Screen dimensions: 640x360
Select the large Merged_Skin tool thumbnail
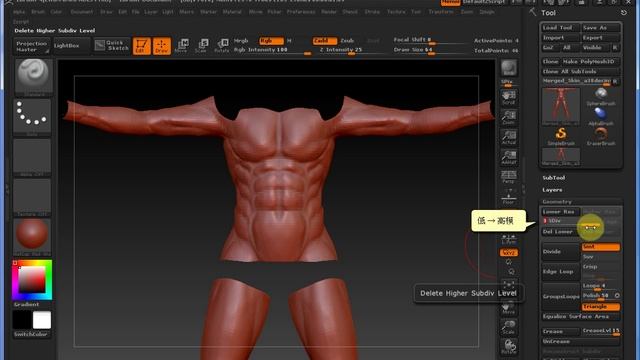pyautogui.click(x=561, y=106)
